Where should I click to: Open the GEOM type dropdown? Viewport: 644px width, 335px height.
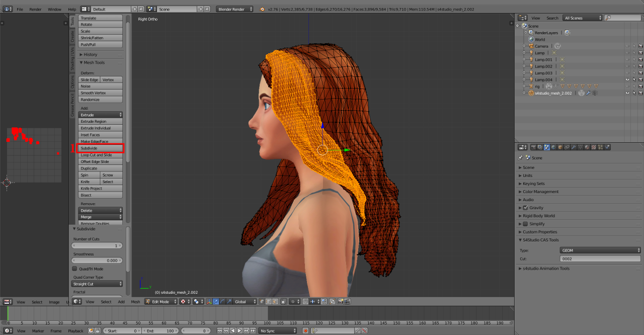coord(601,250)
